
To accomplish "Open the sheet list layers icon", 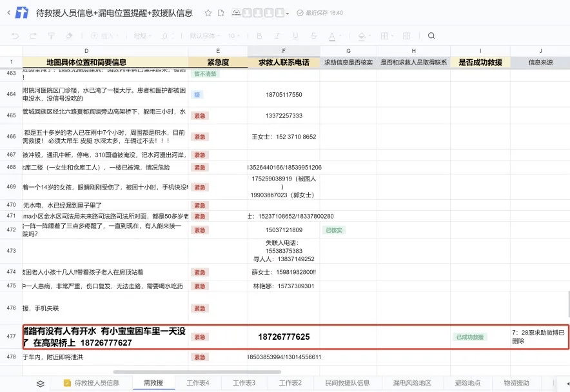I will point(41,384).
